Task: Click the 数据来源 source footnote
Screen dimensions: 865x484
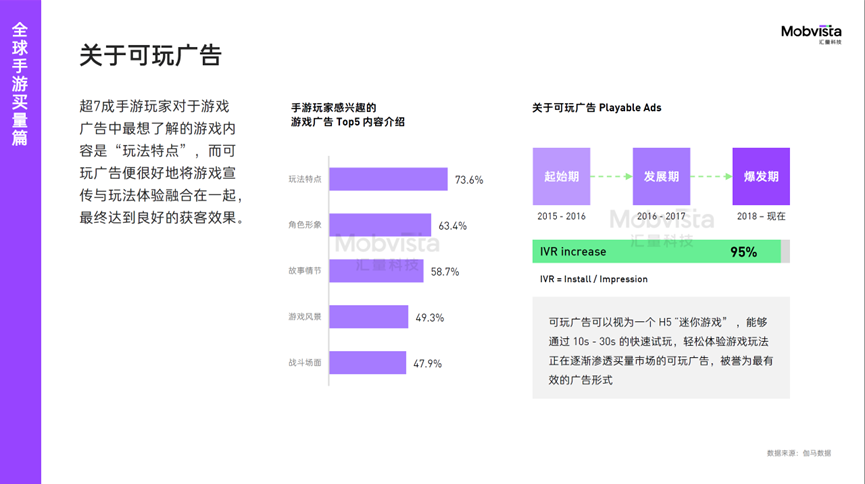Action: point(799,453)
